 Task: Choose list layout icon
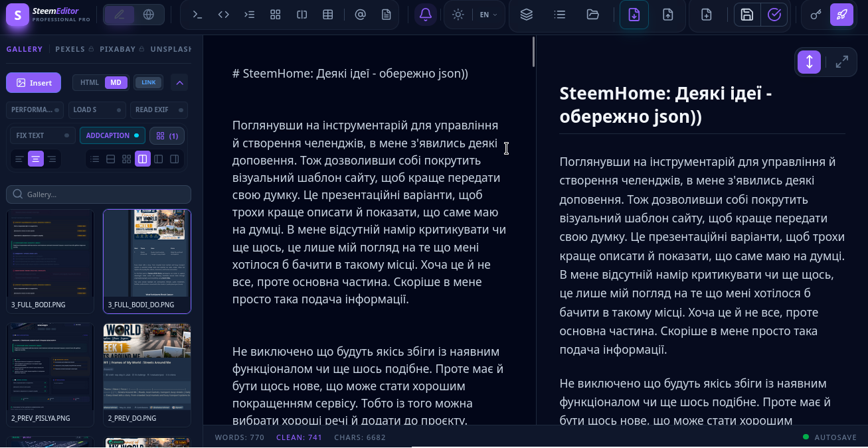point(95,159)
